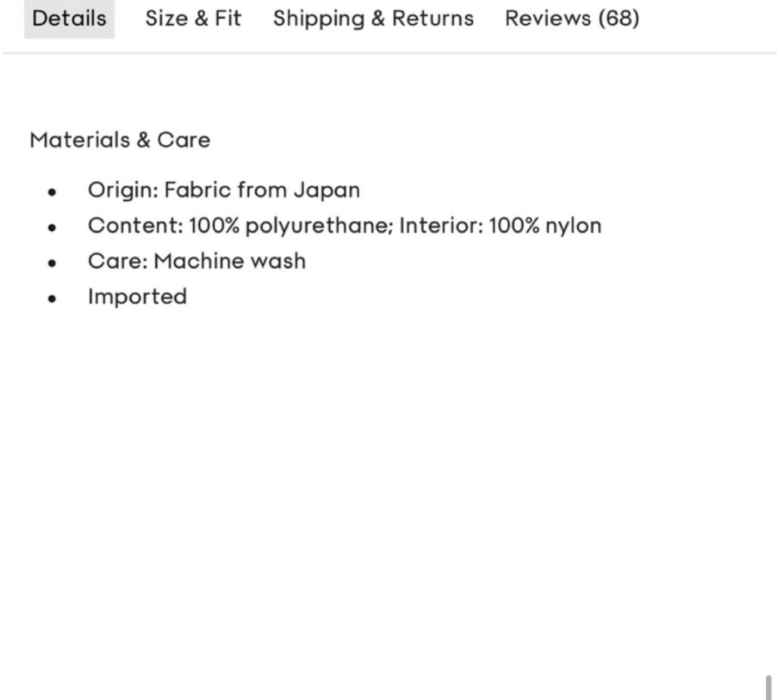
Task: Open the Shipping & Returns tab
Action: [x=373, y=18]
